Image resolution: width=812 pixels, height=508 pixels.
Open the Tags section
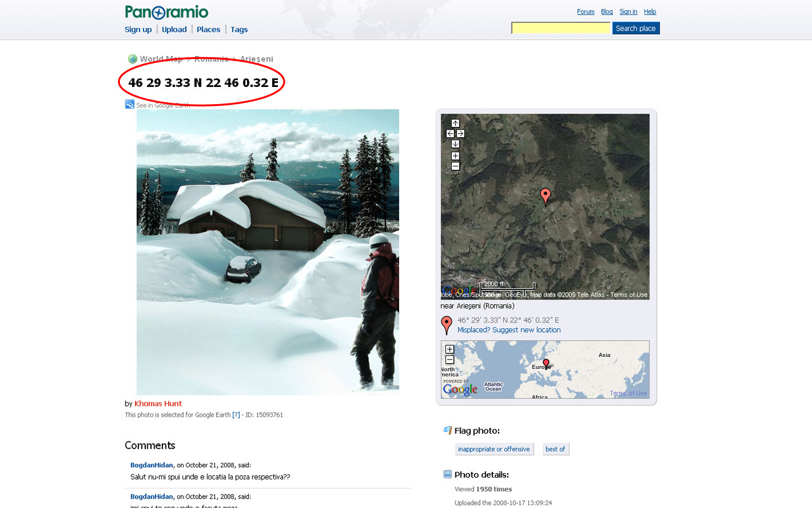click(x=239, y=30)
